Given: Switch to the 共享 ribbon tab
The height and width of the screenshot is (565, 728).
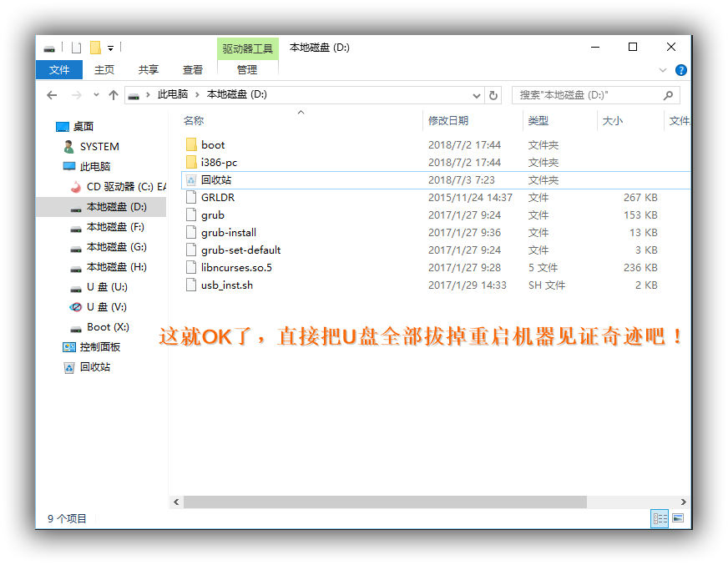Looking at the screenshot, I should pos(148,69).
